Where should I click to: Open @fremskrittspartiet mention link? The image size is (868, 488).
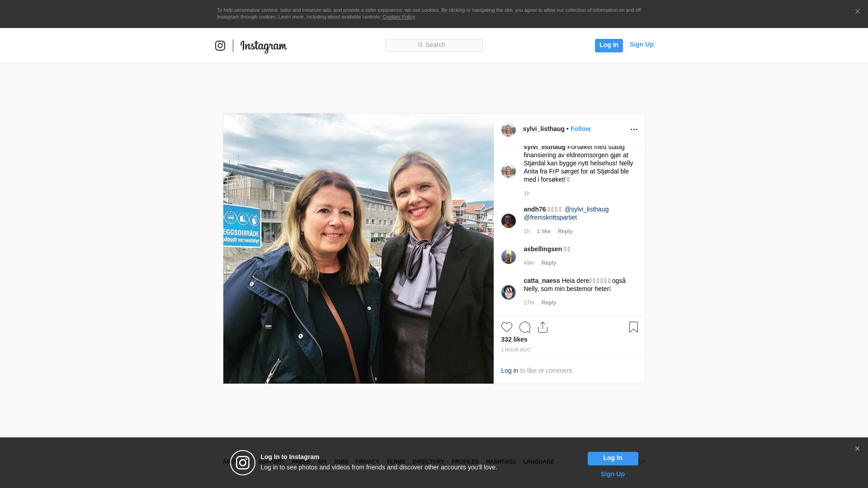[550, 217]
